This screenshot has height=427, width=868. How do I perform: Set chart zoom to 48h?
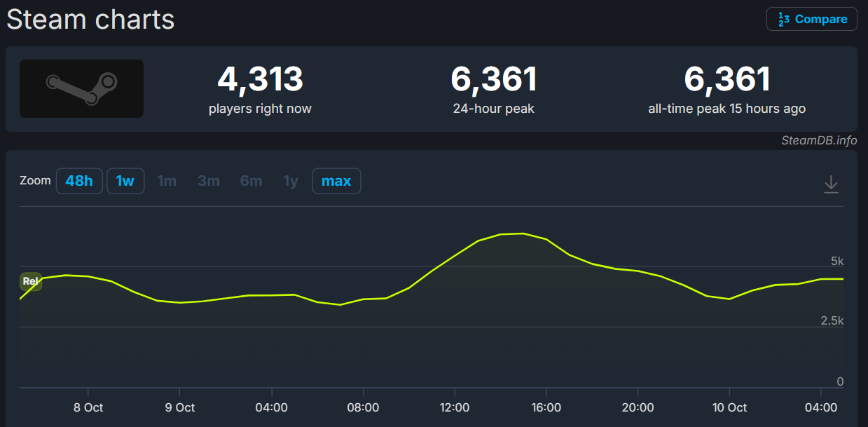coord(79,181)
